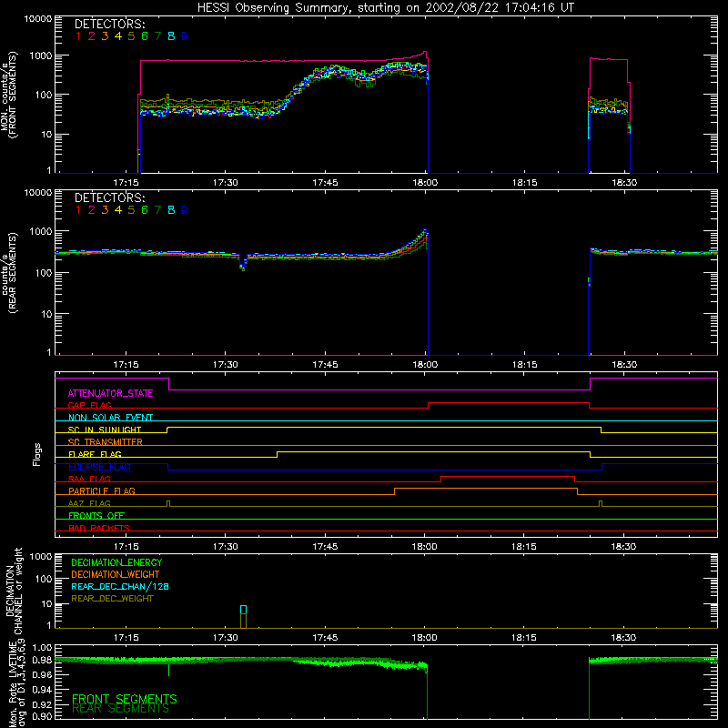Click 17:30 tick under the flags panel
The image size is (728, 728).
click(226, 547)
